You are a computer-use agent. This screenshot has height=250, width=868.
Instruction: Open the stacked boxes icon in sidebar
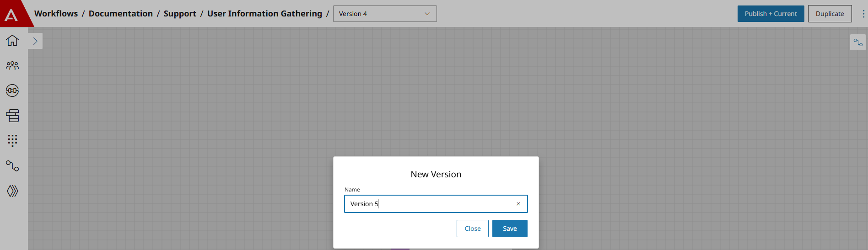[12, 116]
